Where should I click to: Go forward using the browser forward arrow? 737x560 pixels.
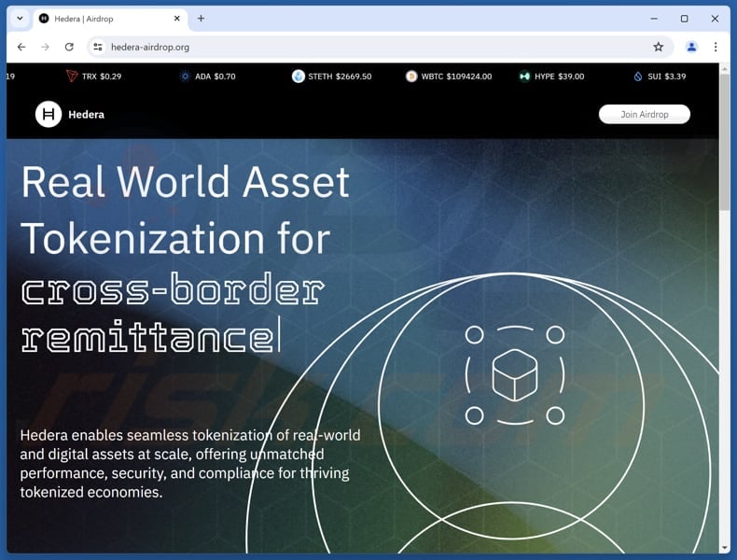tap(45, 47)
